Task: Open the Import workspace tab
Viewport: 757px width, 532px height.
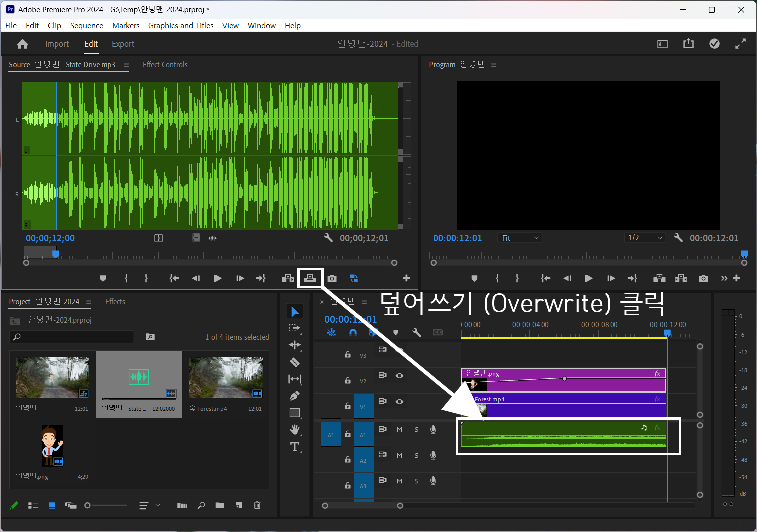Action: click(x=57, y=44)
